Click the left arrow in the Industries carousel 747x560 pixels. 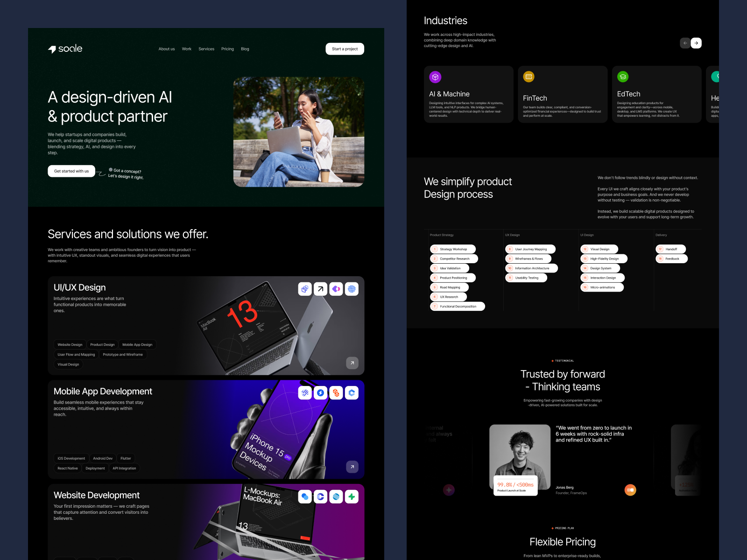685,43
